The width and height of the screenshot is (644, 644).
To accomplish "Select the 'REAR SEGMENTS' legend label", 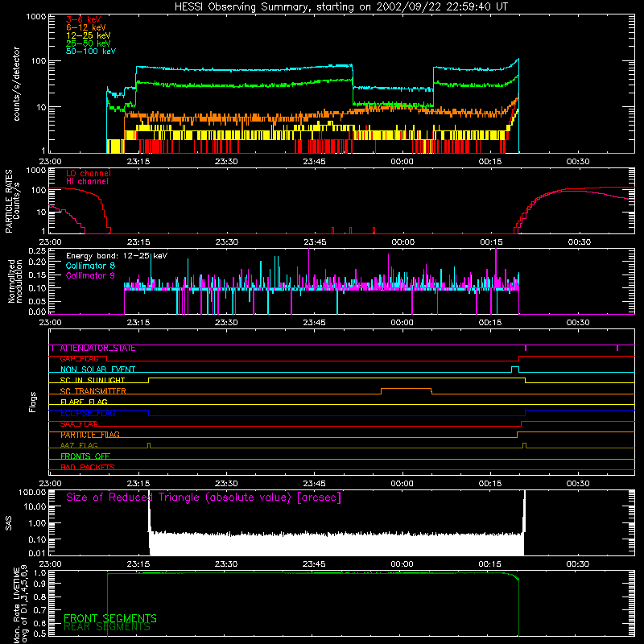I will tap(107, 627).
